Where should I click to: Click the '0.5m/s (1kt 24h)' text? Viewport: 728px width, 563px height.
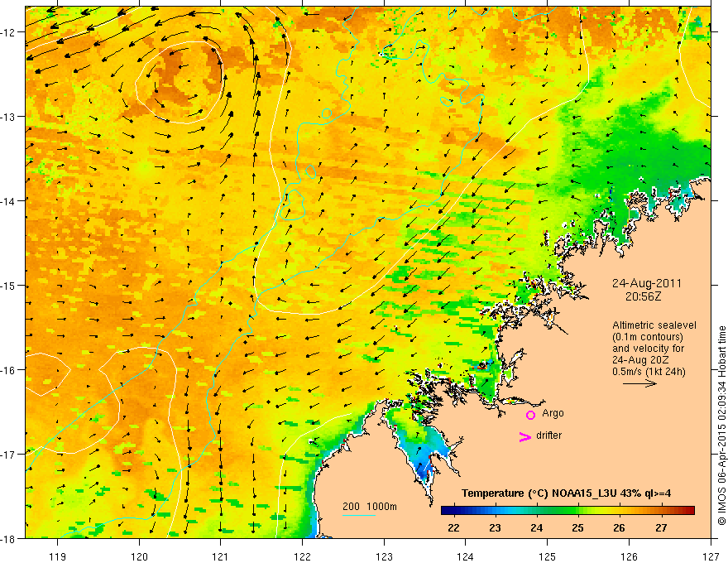(x=649, y=372)
